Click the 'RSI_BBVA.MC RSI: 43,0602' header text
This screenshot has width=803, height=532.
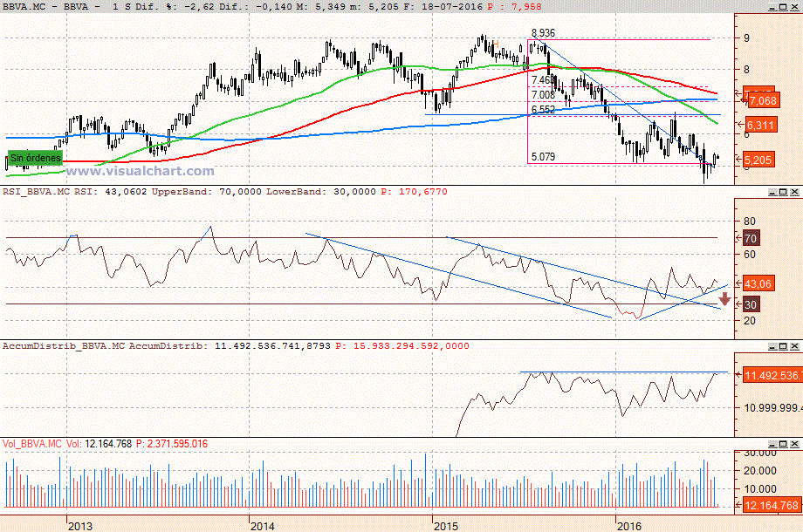pyautogui.click(x=75, y=192)
